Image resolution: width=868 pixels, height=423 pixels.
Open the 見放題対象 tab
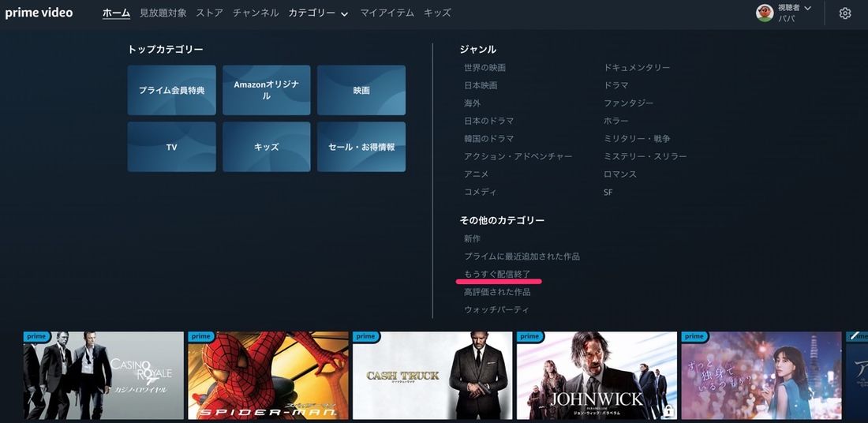(163, 13)
